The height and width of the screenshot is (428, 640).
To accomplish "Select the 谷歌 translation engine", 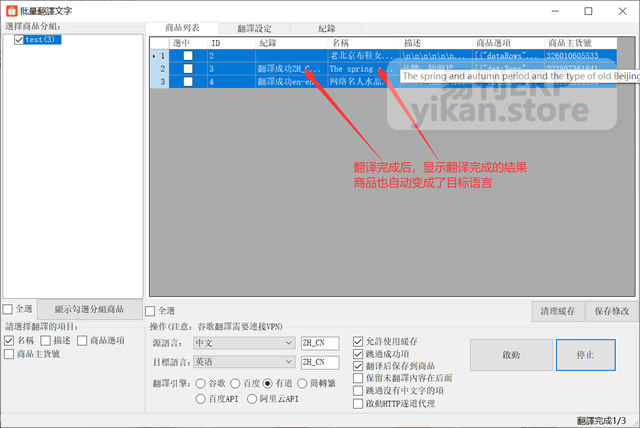I will click(x=203, y=383).
